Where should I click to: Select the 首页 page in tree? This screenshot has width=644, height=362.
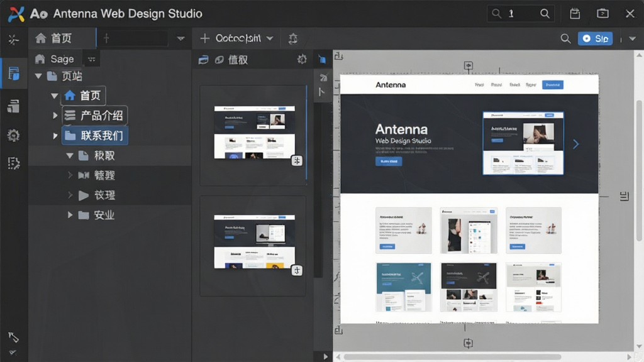pyautogui.click(x=84, y=96)
